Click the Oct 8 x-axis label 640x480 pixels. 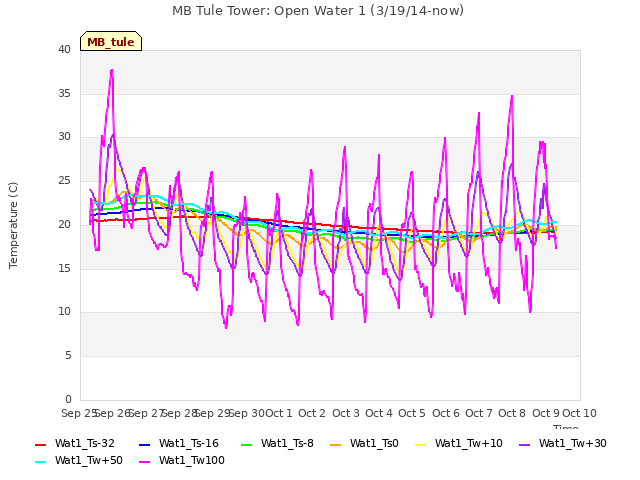512,413
